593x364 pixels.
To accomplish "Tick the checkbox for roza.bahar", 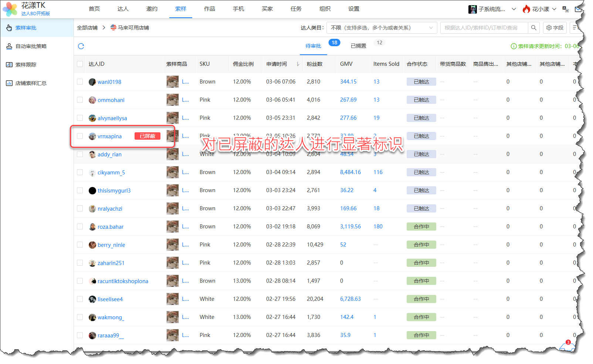I will coord(80,227).
